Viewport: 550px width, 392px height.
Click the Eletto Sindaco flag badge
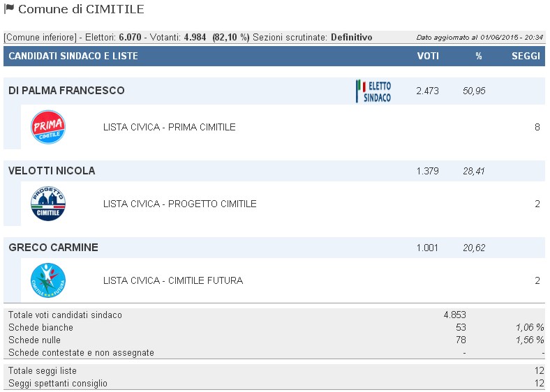pos(373,91)
